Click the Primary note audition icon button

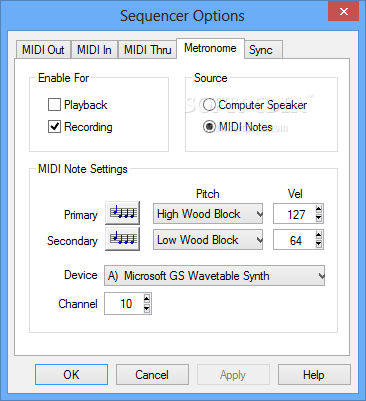pyautogui.click(x=122, y=213)
